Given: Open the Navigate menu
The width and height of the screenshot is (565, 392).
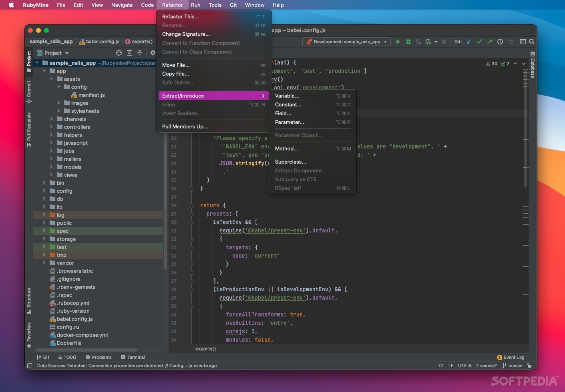Looking at the screenshot, I should coord(122,5).
